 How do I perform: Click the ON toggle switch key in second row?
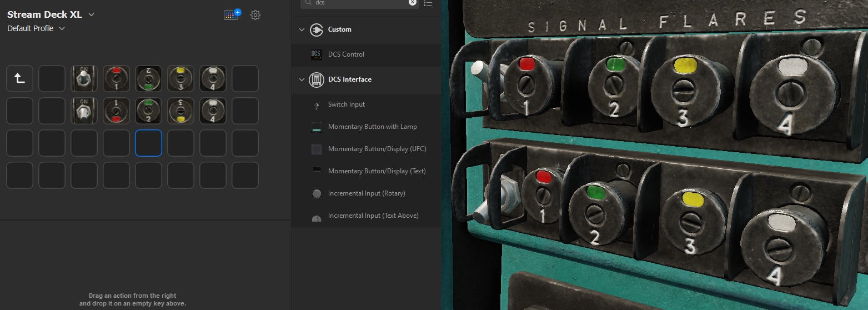[84, 111]
